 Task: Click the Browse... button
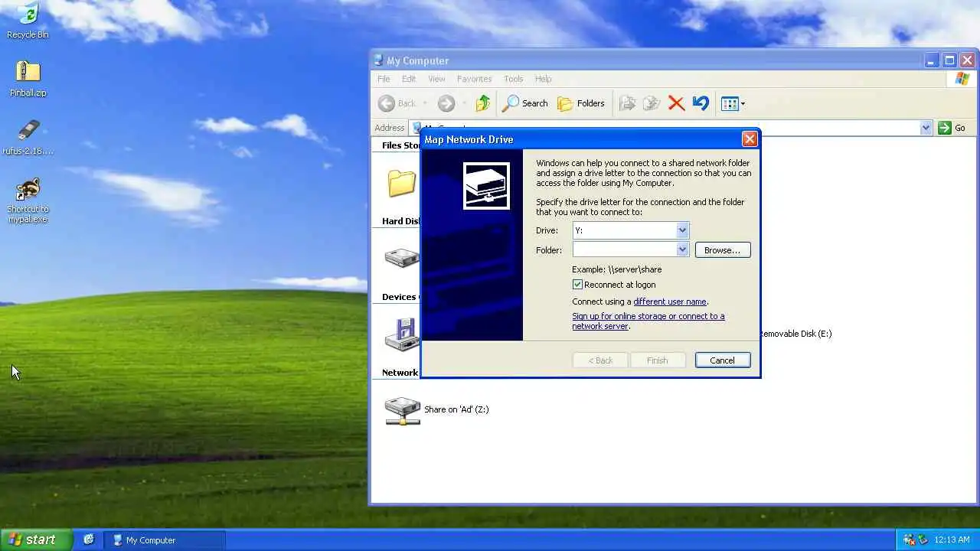point(722,250)
